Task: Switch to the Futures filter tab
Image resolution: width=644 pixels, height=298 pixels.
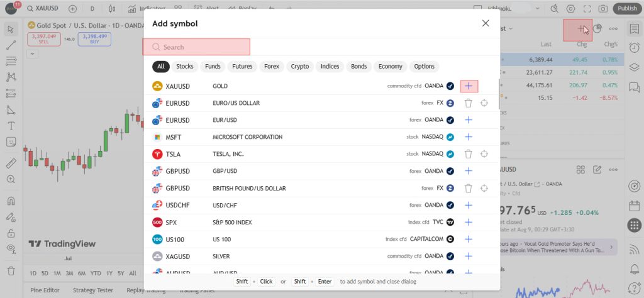Action: [x=242, y=67]
